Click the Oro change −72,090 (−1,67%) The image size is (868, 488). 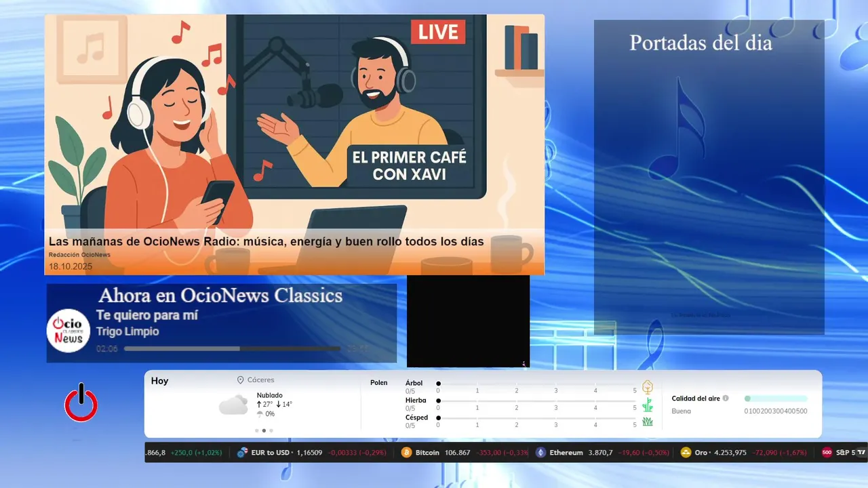(x=781, y=453)
